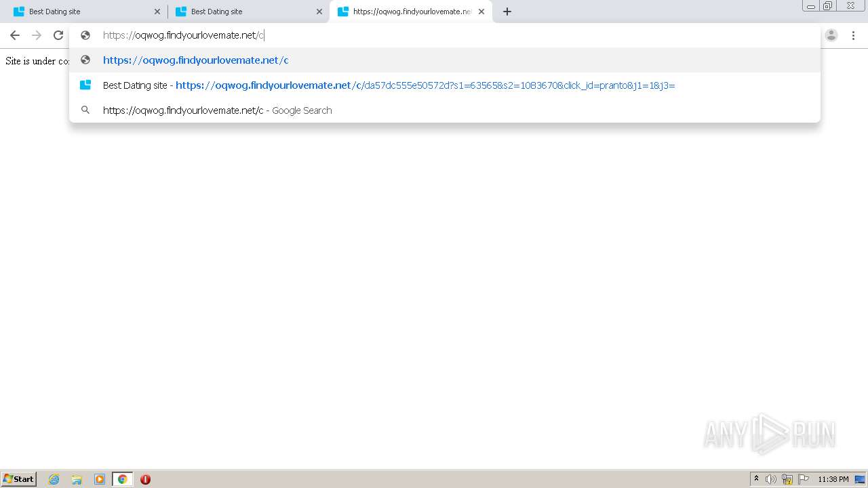The image size is (868, 488).
Task: Go forward using the forward arrow
Action: (x=37, y=35)
